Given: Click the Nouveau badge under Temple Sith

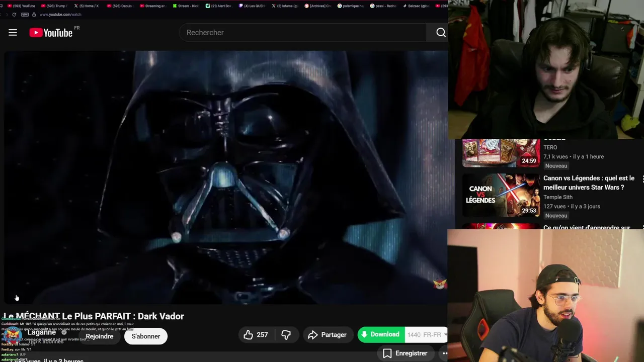Looking at the screenshot, I should click(556, 216).
